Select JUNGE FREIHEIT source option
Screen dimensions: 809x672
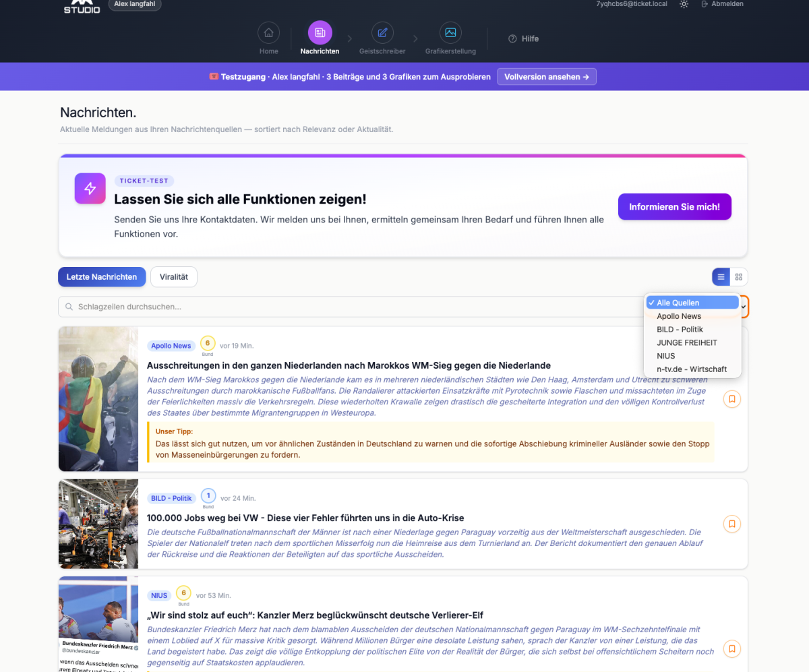click(693, 342)
